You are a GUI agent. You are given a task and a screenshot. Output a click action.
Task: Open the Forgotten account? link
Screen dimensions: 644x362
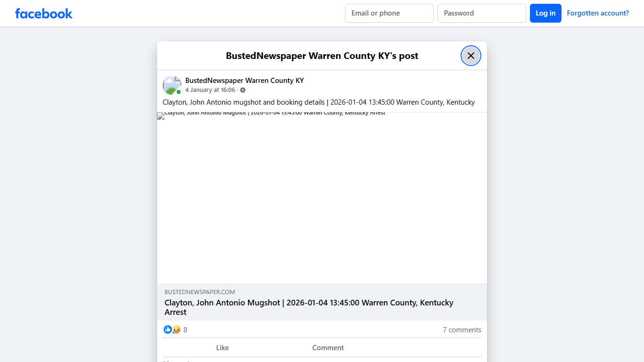point(597,13)
